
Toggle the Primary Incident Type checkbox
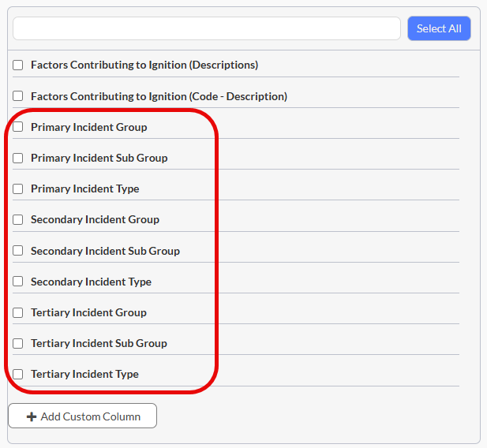[17, 189]
